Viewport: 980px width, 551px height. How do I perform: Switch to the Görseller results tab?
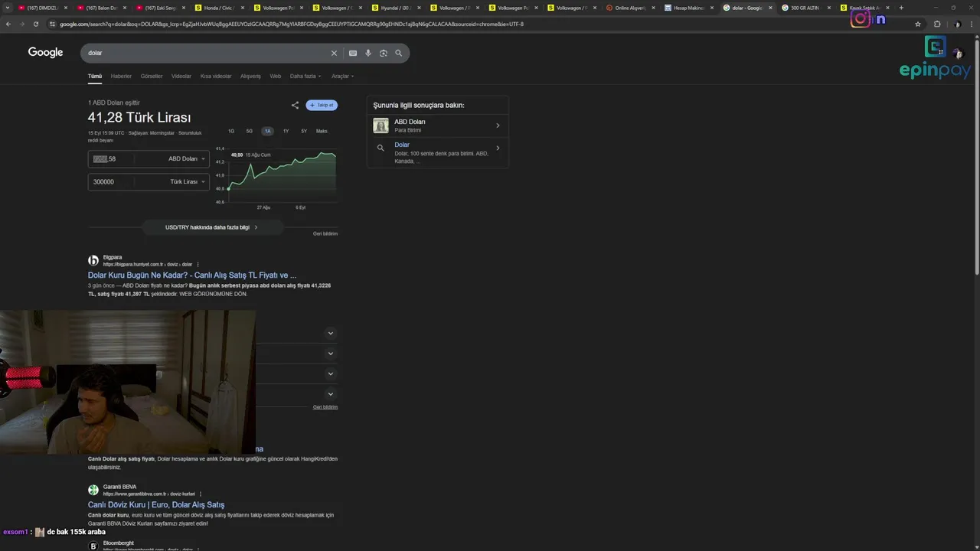(152, 77)
